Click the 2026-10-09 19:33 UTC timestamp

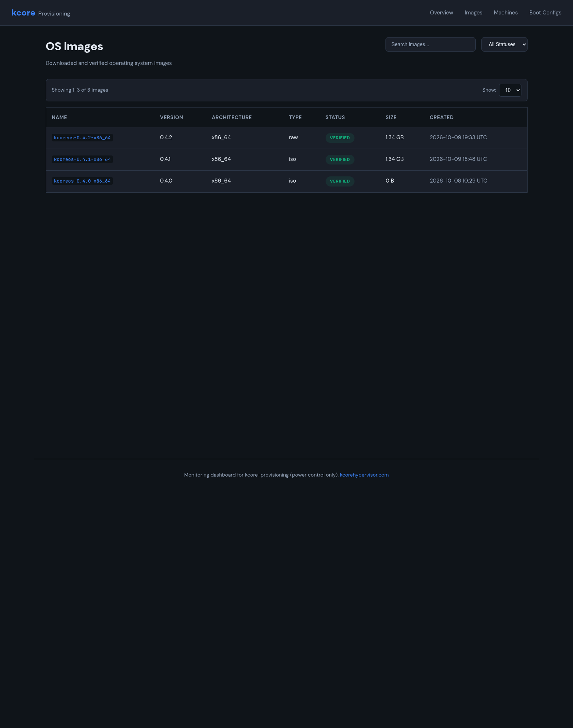point(458,137)
